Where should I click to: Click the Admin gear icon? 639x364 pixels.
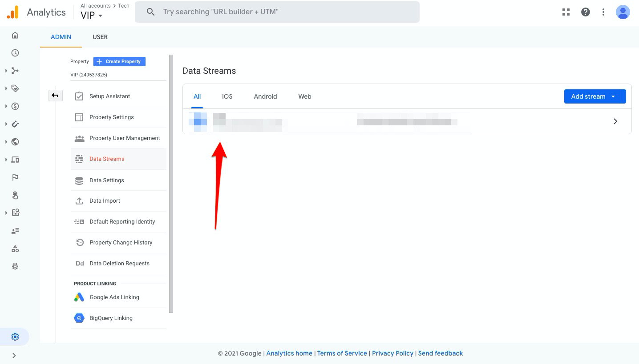15,337
